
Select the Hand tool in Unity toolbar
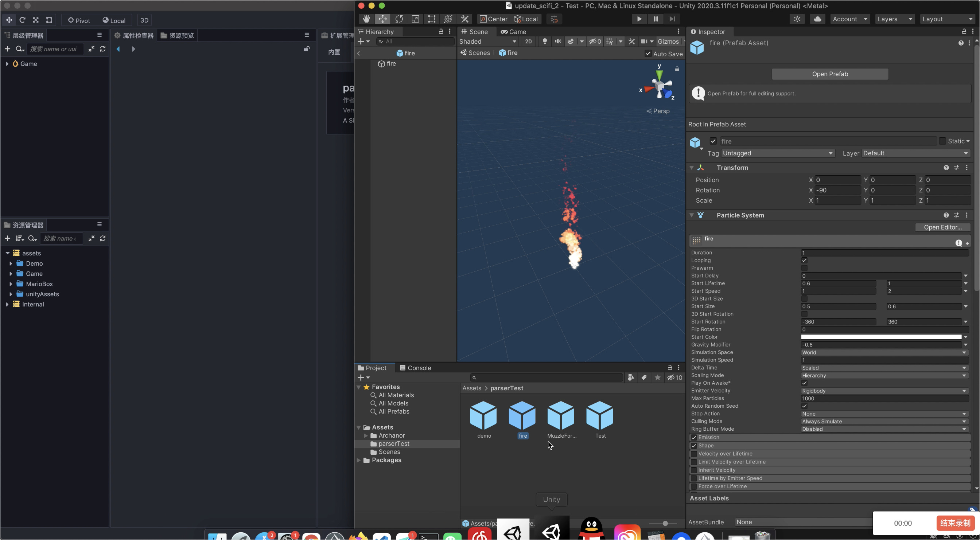[366, 19]
